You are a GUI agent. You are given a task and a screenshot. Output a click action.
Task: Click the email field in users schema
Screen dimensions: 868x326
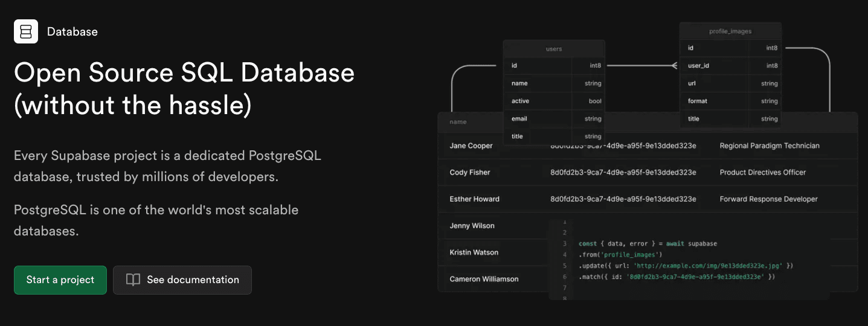[519, 119]
